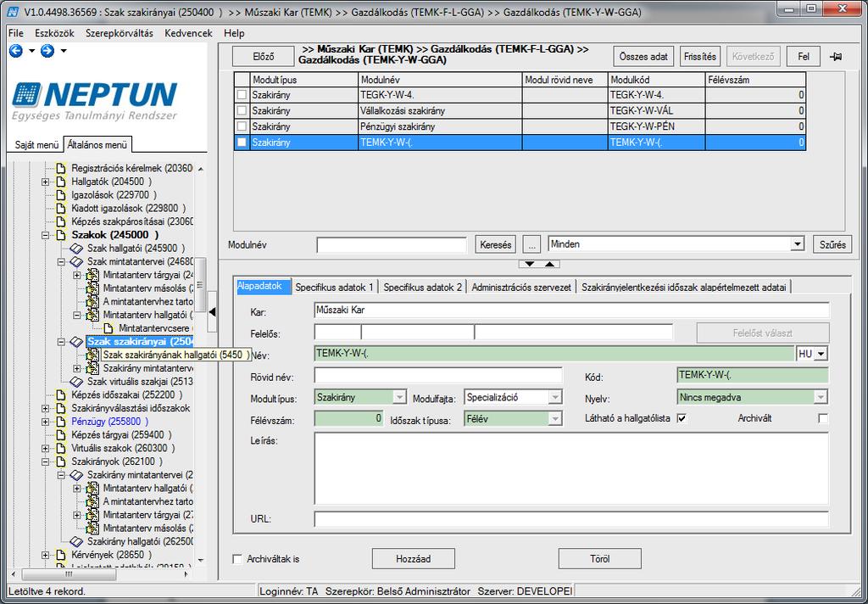Switch to the Adminisztrációs szervezet tab
Screen dimensions: 868x604
(521, 287)
